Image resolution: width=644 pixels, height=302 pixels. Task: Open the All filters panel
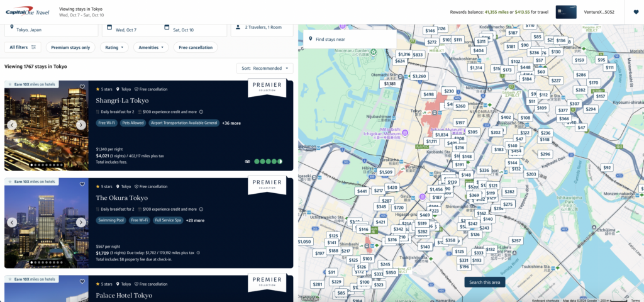pyautogui.click(x=23, y=47)
